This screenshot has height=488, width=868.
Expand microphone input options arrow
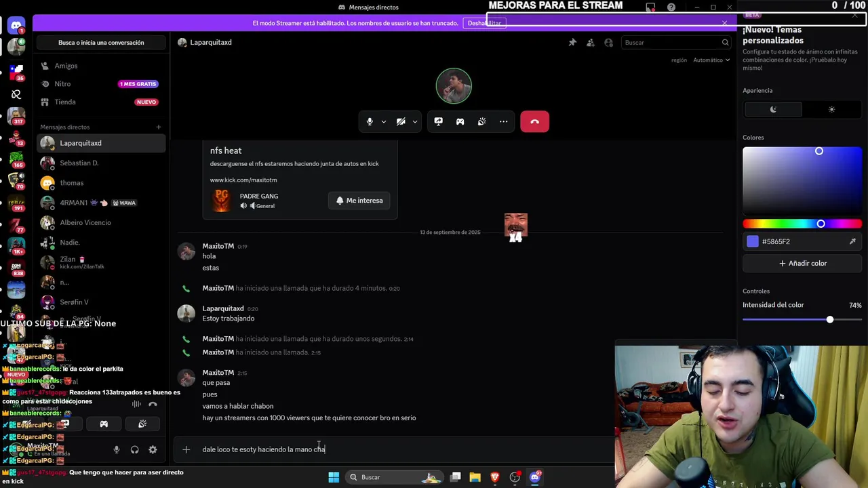pyautogui.click(x=384, y=121)
